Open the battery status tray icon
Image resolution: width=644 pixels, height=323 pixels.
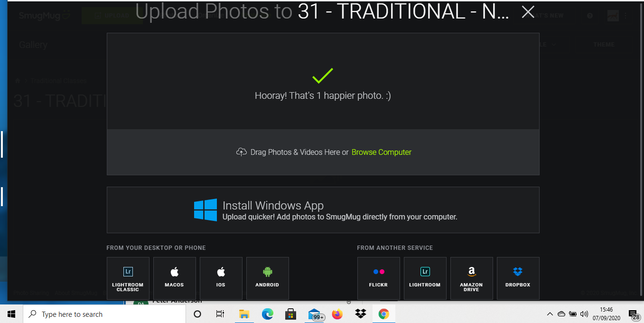pos(573,314)
